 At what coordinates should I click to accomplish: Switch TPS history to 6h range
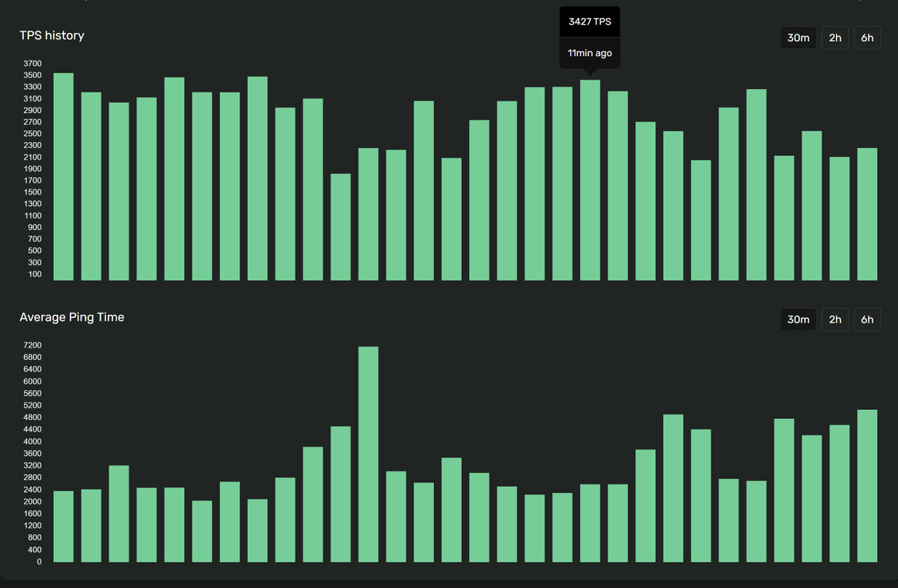[867, 38]
